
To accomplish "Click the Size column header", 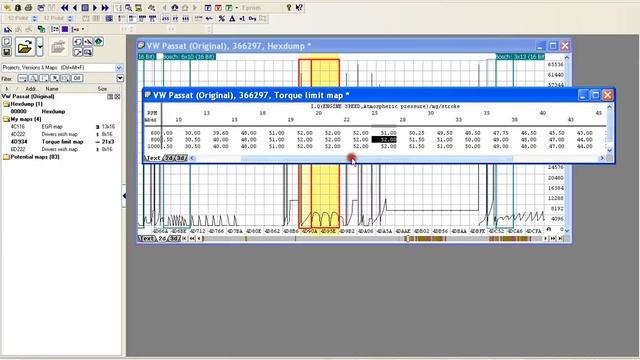I will [102, 89].
